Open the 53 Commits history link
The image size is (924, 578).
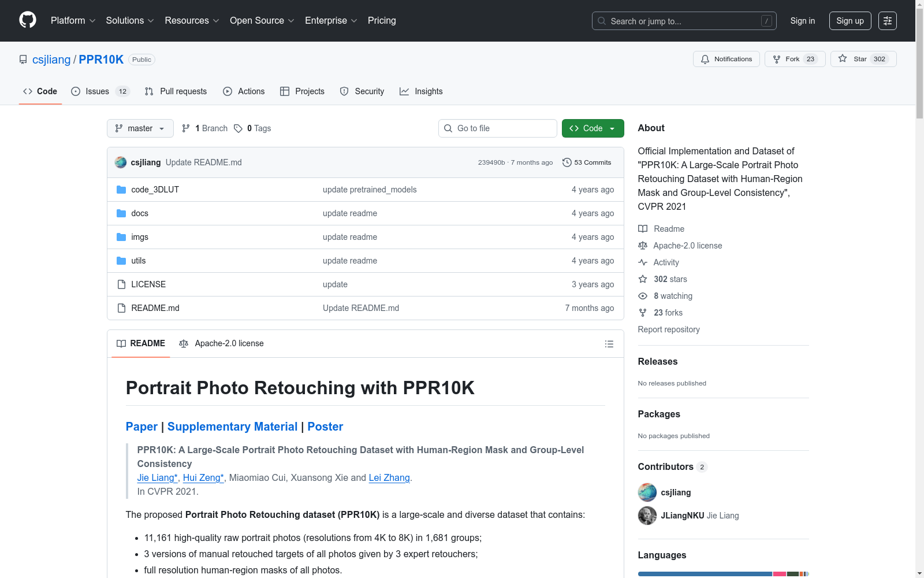587,162
